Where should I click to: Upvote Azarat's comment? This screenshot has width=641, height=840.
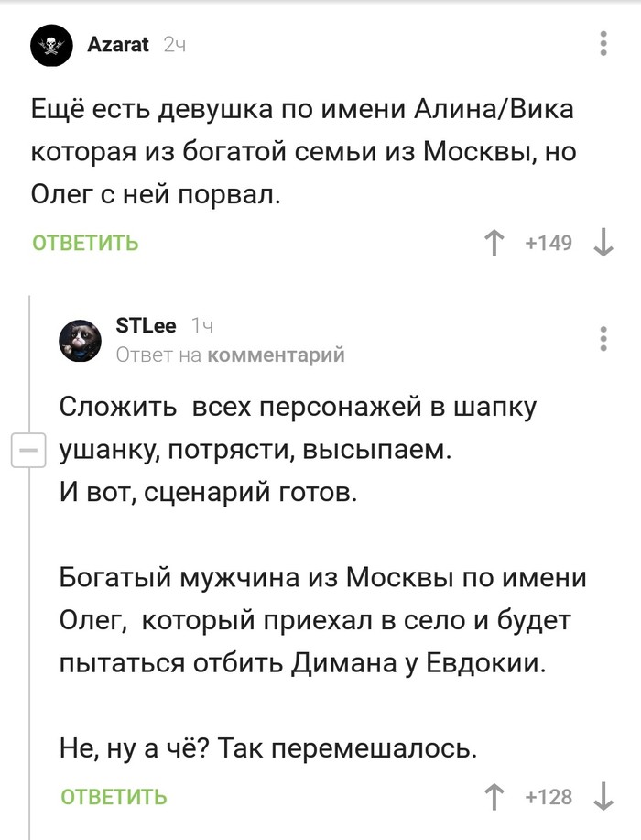click(x=494, y=243)
